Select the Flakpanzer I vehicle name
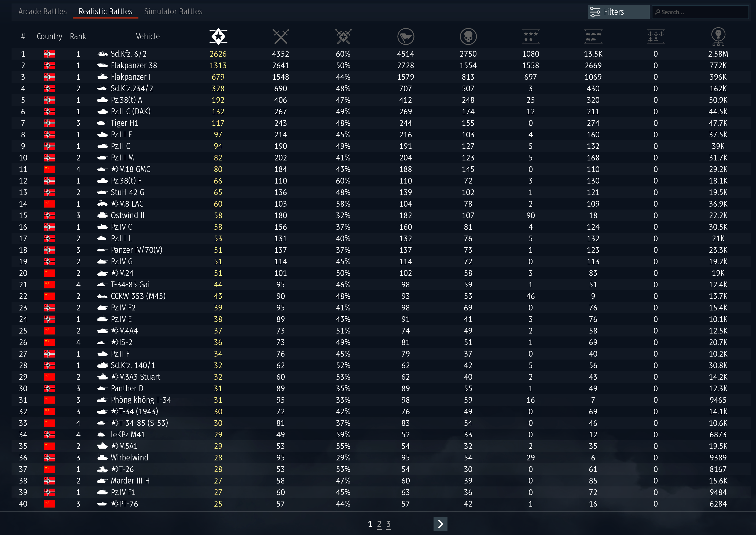The height and width of the screenshot is (535, 756). (x=131, y=77)
